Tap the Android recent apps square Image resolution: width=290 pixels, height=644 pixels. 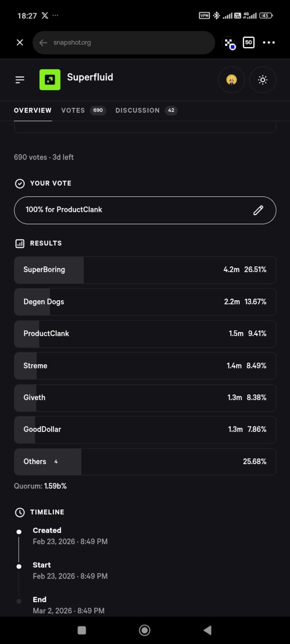[82, 630]
